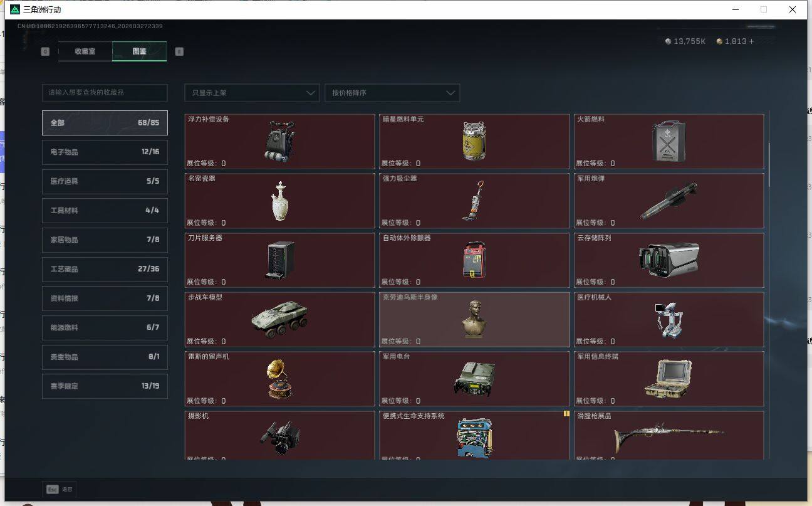Open the 能源燃料 category
The image size is (812, 506).
[105, 327]
